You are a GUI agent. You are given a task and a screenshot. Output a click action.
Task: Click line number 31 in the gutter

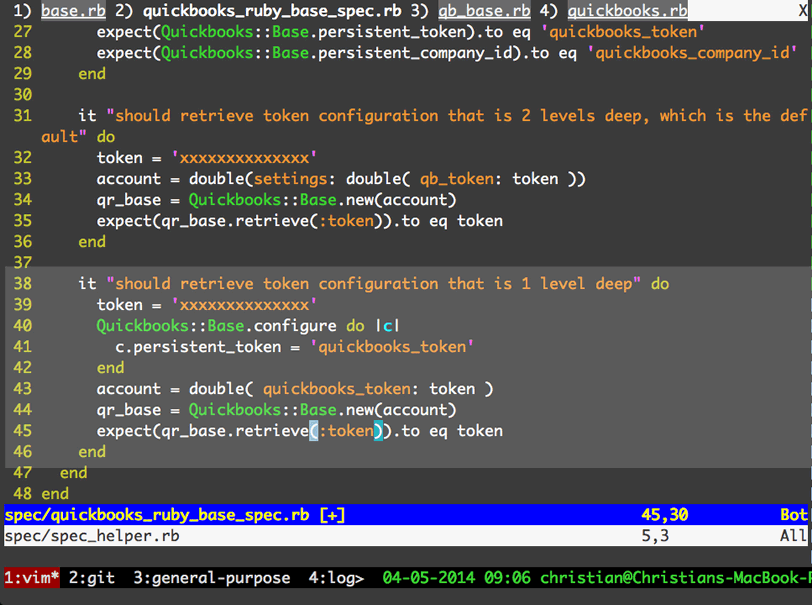23,116
